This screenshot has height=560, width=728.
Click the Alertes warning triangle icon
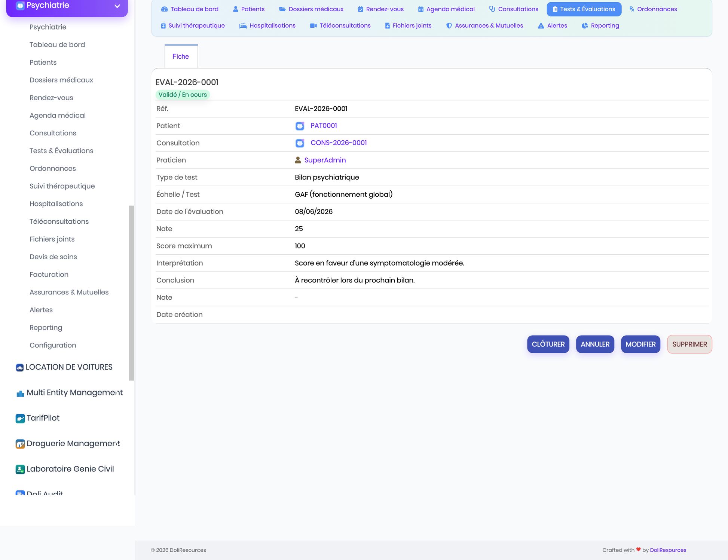[x=541, y=25]
